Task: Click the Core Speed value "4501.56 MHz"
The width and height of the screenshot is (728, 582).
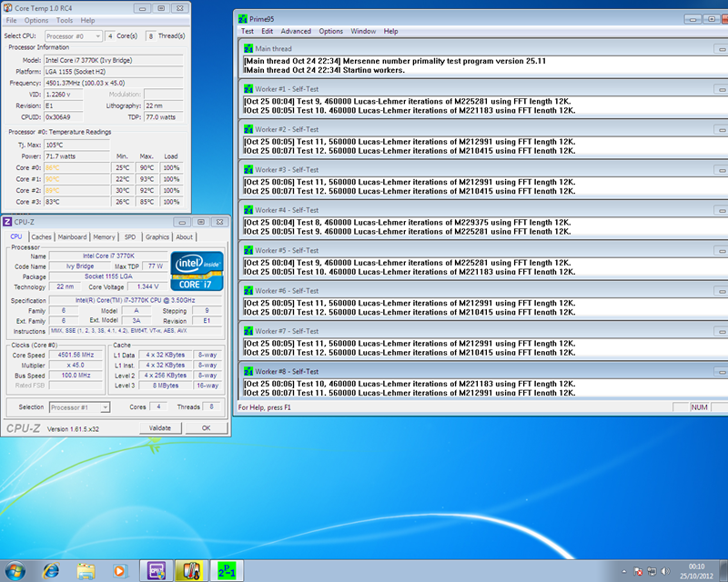Action: click(76, 355)
